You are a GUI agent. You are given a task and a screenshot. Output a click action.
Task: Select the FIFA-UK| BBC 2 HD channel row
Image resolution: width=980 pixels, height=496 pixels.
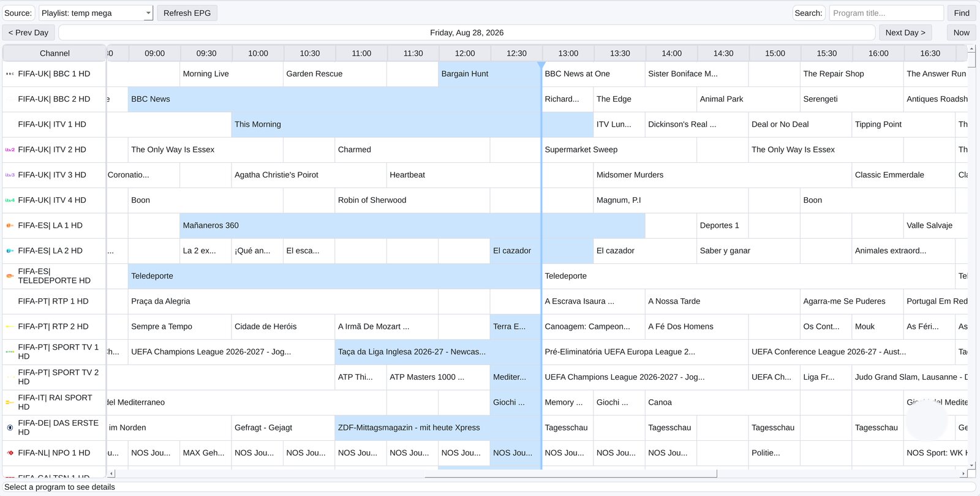click(55, 99)
